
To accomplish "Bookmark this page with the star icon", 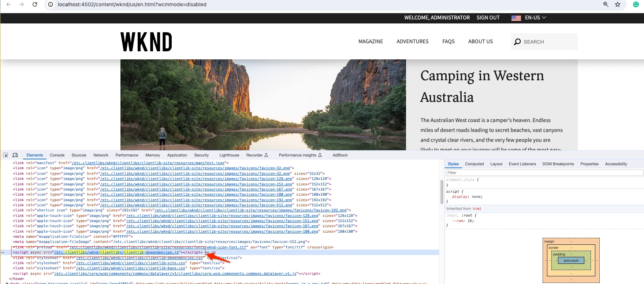I will [618, 4].
